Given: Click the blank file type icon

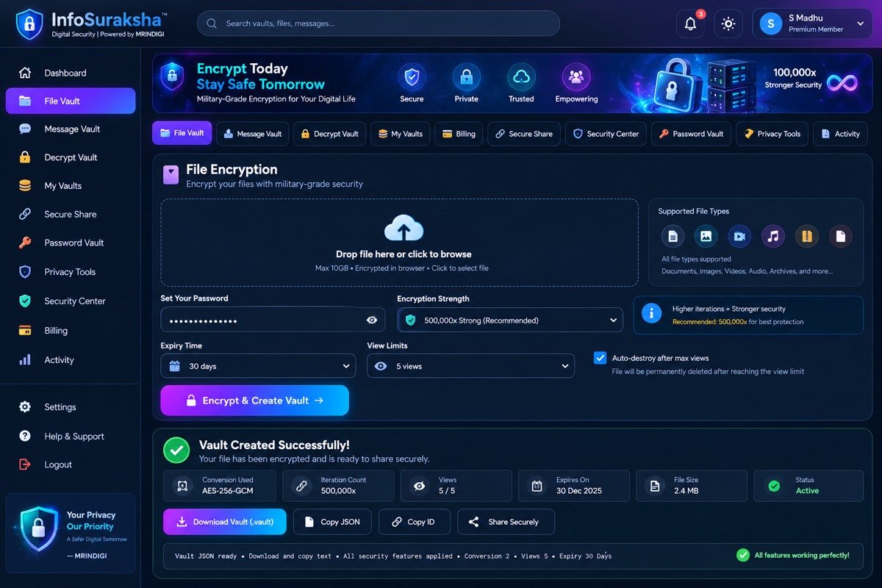Looking at the screenshot, I should (840, 236).
